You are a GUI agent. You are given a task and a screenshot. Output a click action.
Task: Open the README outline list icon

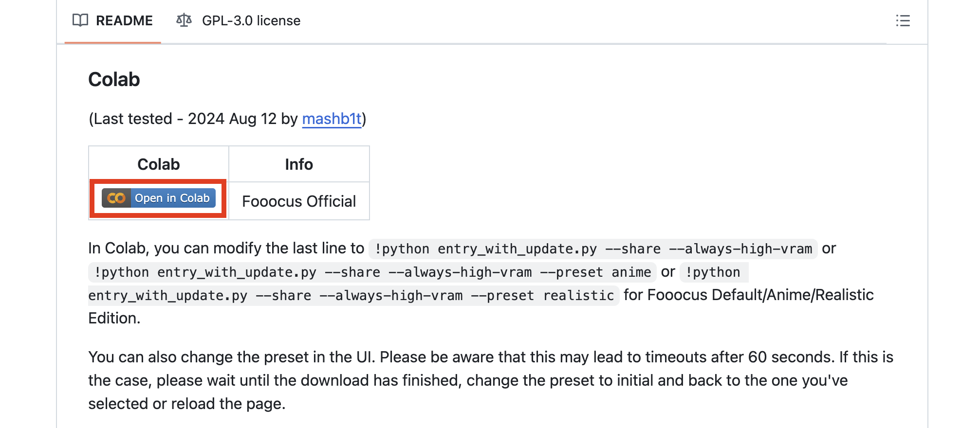pos(903,21)
